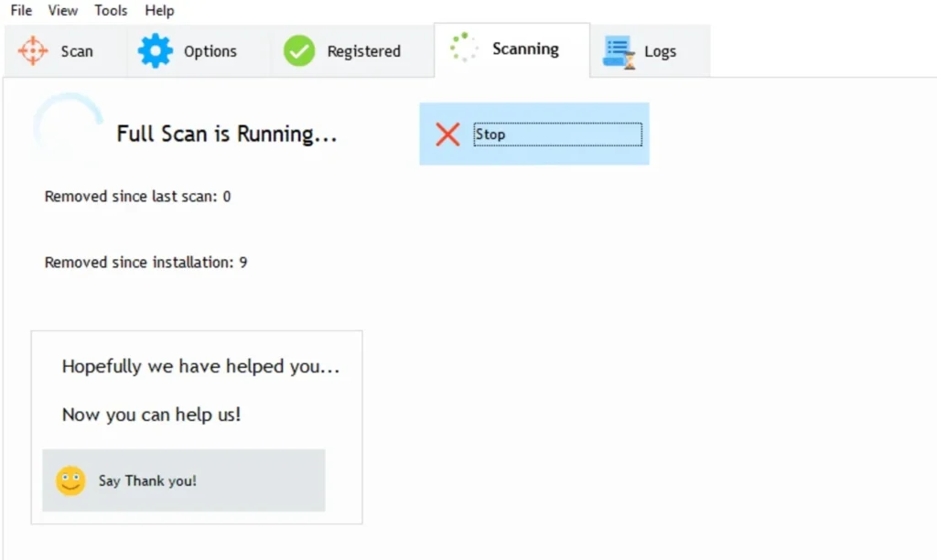Click the yellow smiley face icon

coord(70,480)
